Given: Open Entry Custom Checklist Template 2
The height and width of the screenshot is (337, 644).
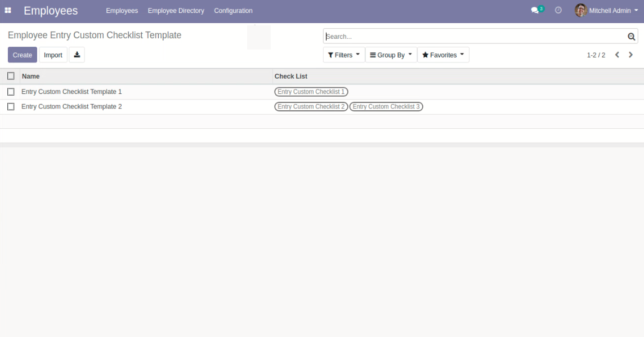Looking at the screenshot, I should (x=71, y=106).
